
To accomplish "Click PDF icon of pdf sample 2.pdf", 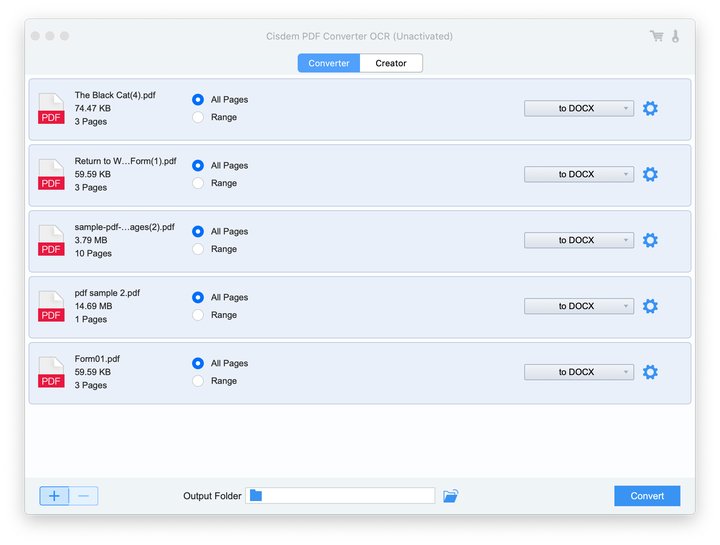I will tap(51, 306).
